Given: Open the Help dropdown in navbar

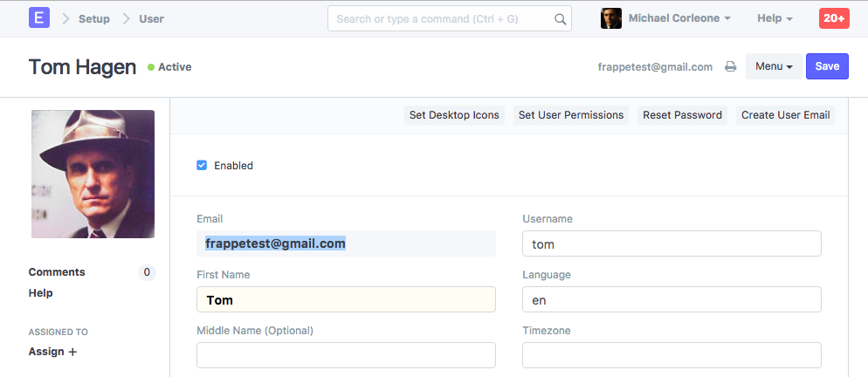Looking at the screenshot, I should (775, 18).
